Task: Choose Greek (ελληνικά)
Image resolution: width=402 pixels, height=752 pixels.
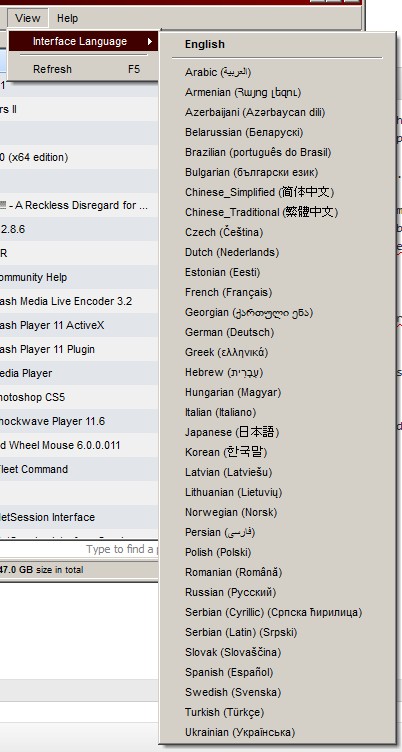Action: coord(277,352)
